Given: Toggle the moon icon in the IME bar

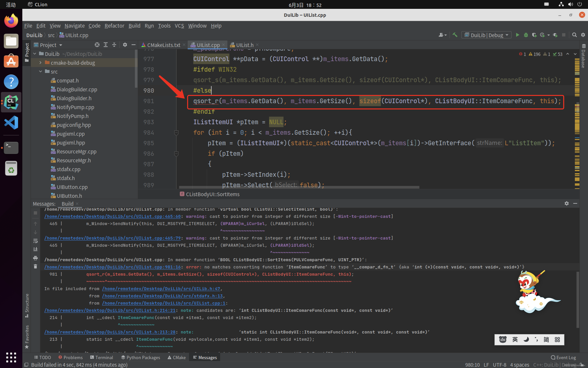Looking at the screenshot, I should (526, 340).
